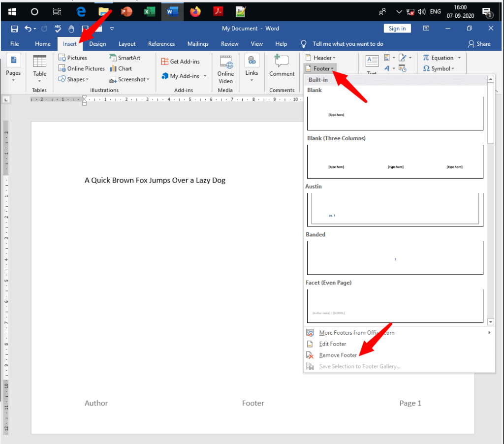This screenshot has width=504, height=444.
Task: Click the Sign in button
Action: tap(397, 28)
